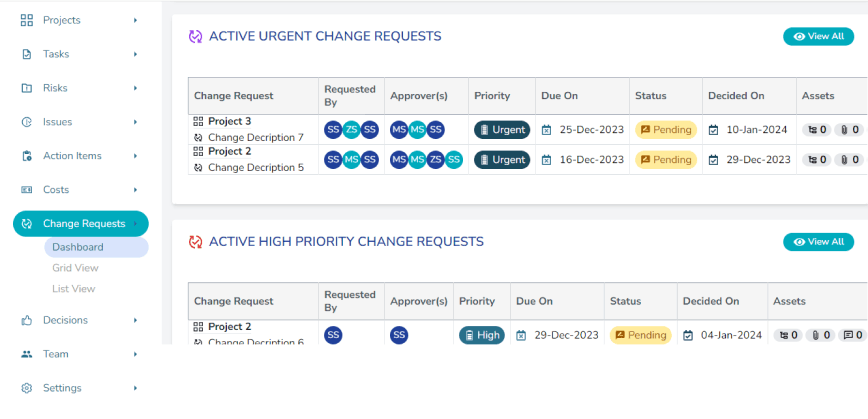This screenshot has height=419, width=868.
Task: Click the Urgent priority badge for Project 3
Action: (x=502, y=130)
